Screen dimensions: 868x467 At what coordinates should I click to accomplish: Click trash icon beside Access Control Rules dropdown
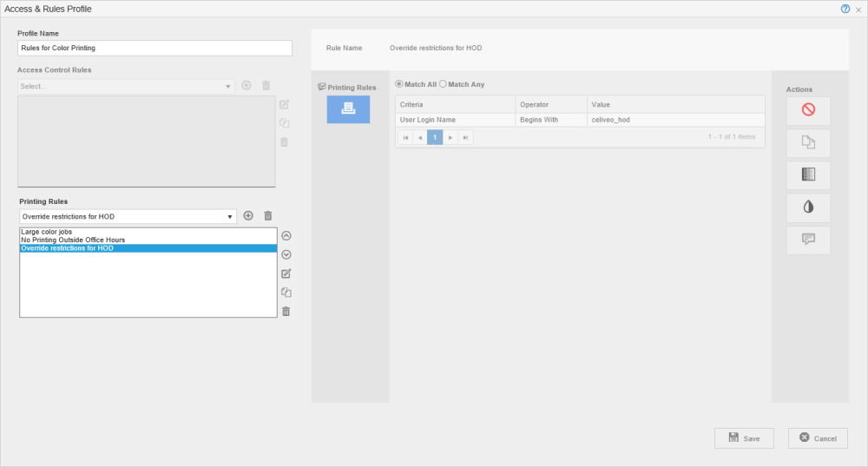266,85
